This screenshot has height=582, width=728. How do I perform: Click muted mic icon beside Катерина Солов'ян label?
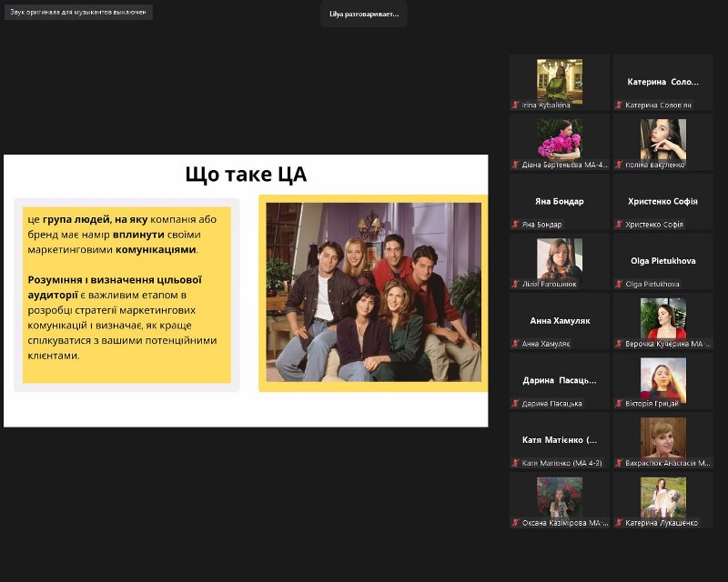[x=619, y=105]
